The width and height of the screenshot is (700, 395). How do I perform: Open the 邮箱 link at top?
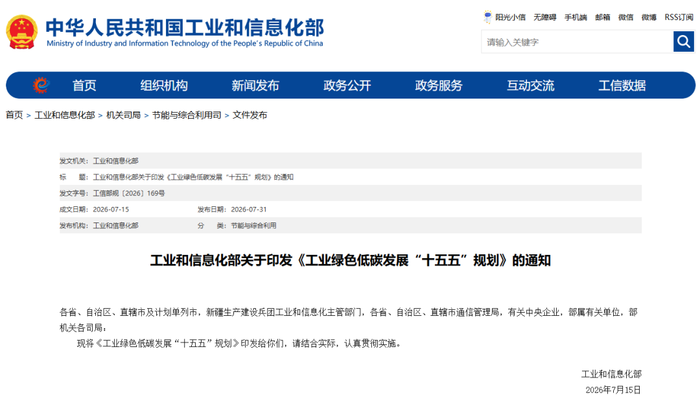(603, 17)
